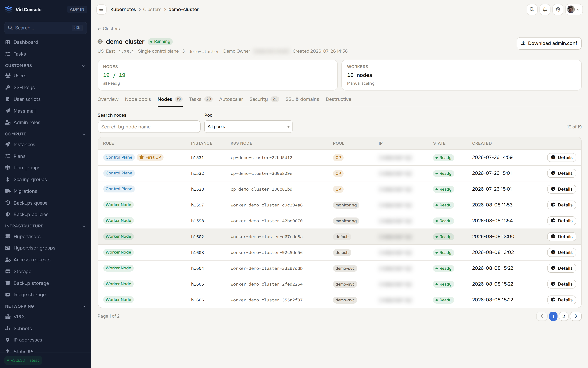Open Storage page in sidebar
Screen dimensions: 588x368
point(45,271)
